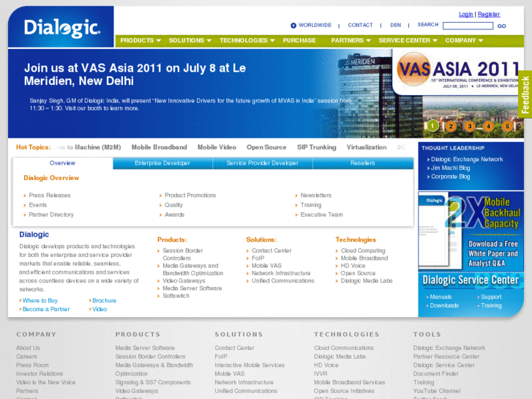Switch to the Resellers tab
Viewport: 532px width, 399px height.
coord(363,163)
